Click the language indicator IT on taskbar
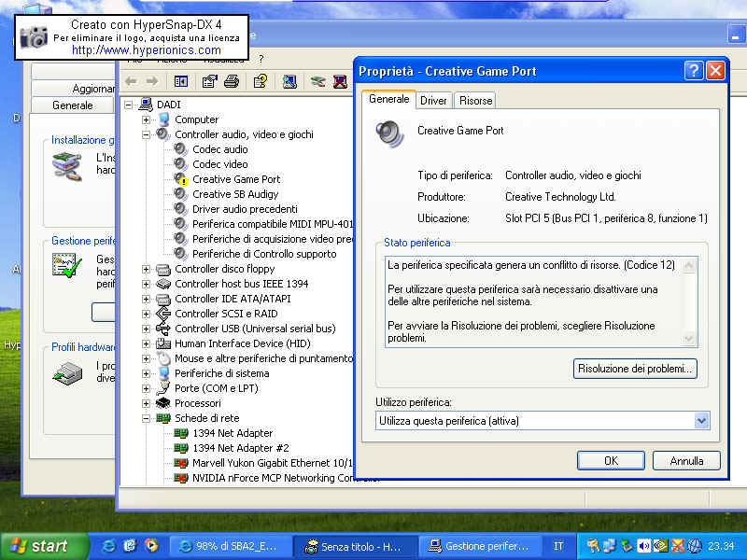This screenshot has height=560, width=747. click(x=558, y=546)
